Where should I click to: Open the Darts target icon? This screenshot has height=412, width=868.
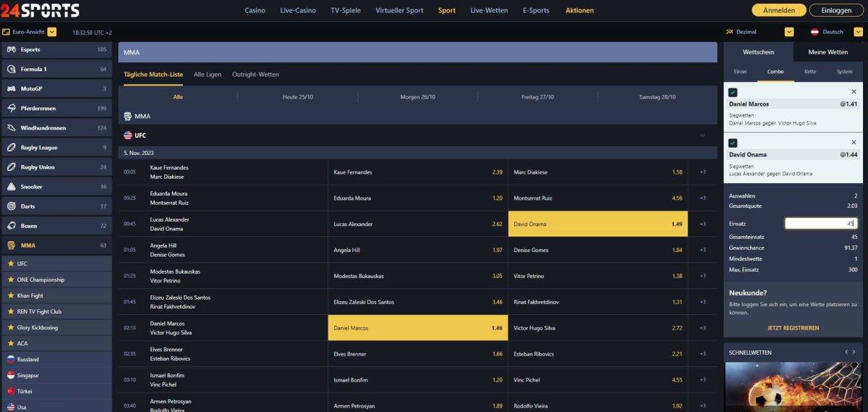click(x=11, y=206)
